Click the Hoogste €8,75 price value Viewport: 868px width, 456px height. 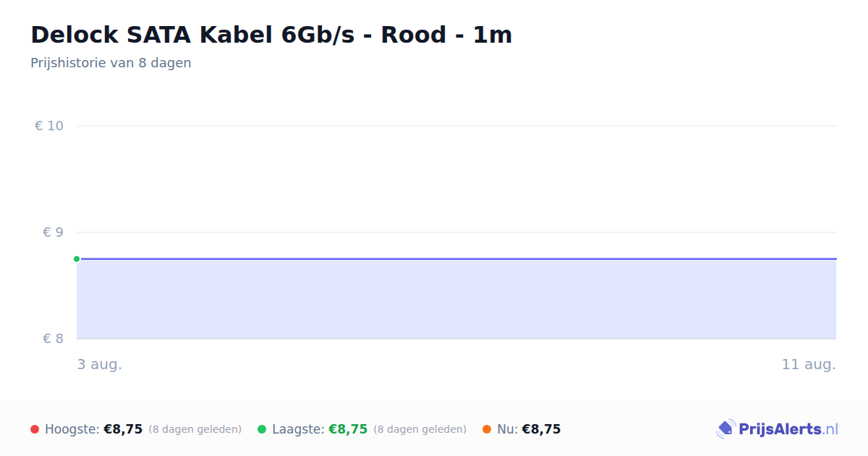(123, 429)
